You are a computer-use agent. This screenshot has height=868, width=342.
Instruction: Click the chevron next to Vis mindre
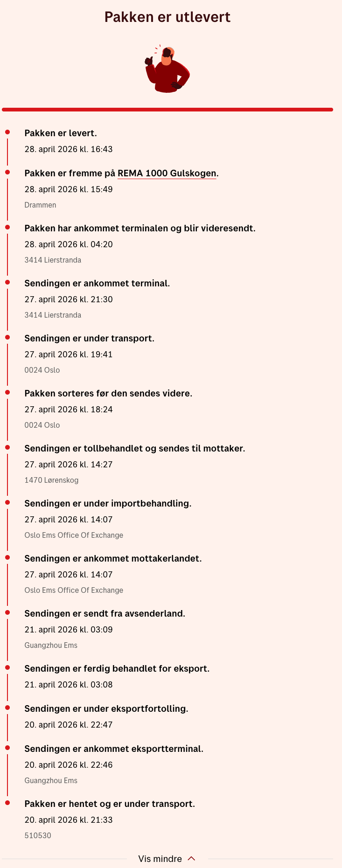191,859
